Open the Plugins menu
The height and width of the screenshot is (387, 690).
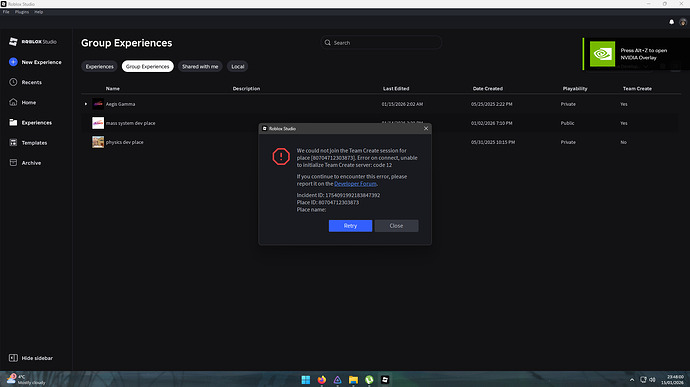coord(22,12)
